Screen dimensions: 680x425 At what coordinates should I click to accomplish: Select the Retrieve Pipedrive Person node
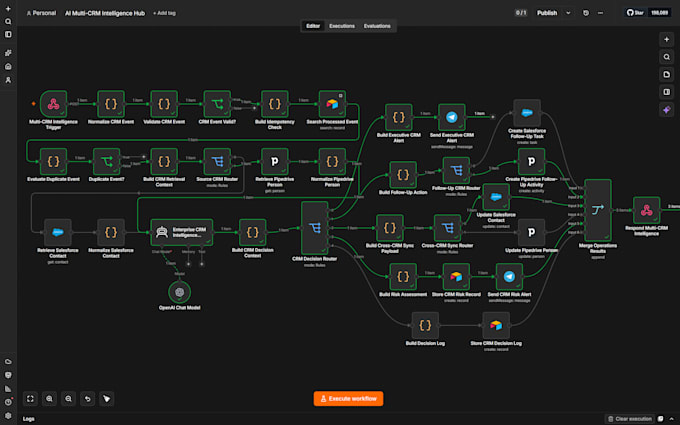pos(275,161)
